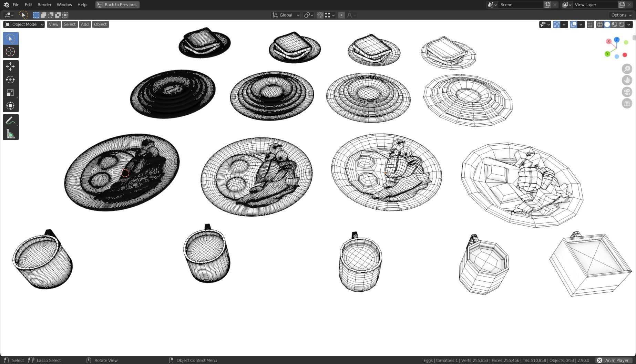636x364 pixels.
Task: Click the Scene name field
Action: [521, 5]
